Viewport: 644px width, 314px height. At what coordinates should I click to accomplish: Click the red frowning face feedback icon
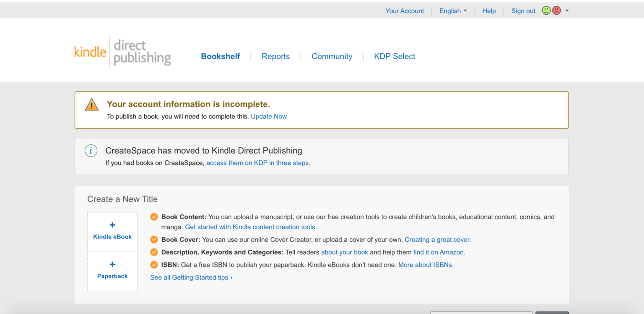[556, 10]
